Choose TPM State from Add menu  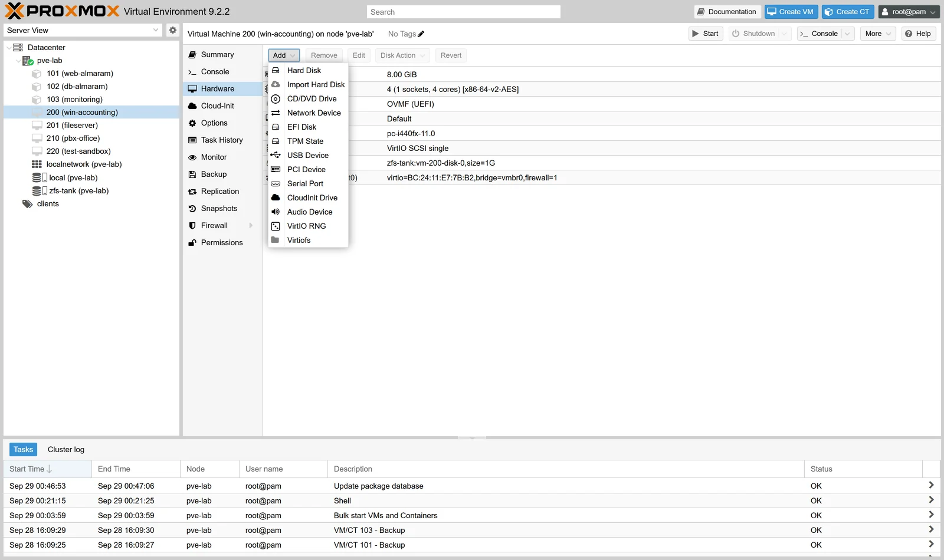pos(308,141)
